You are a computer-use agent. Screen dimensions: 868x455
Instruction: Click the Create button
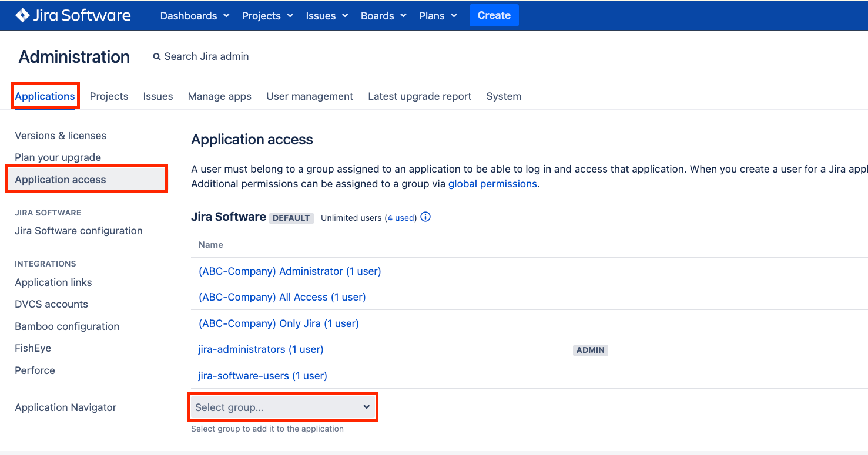coord(494,15)
